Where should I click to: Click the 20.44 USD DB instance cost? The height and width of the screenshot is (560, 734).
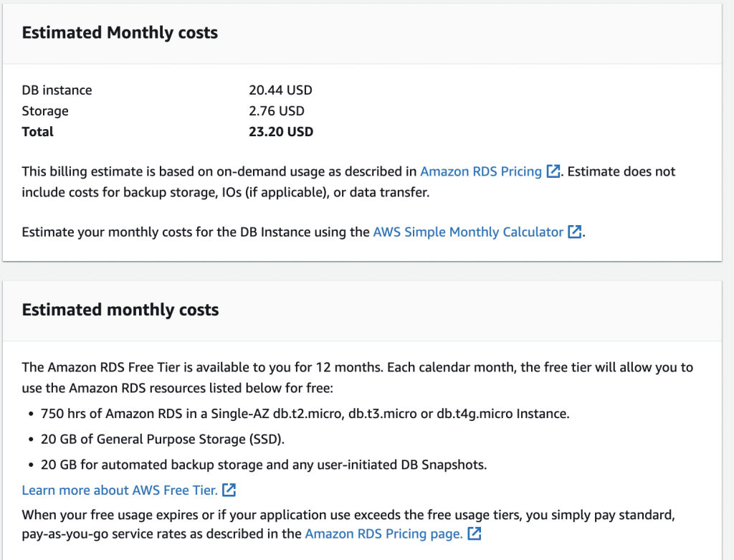280,90
